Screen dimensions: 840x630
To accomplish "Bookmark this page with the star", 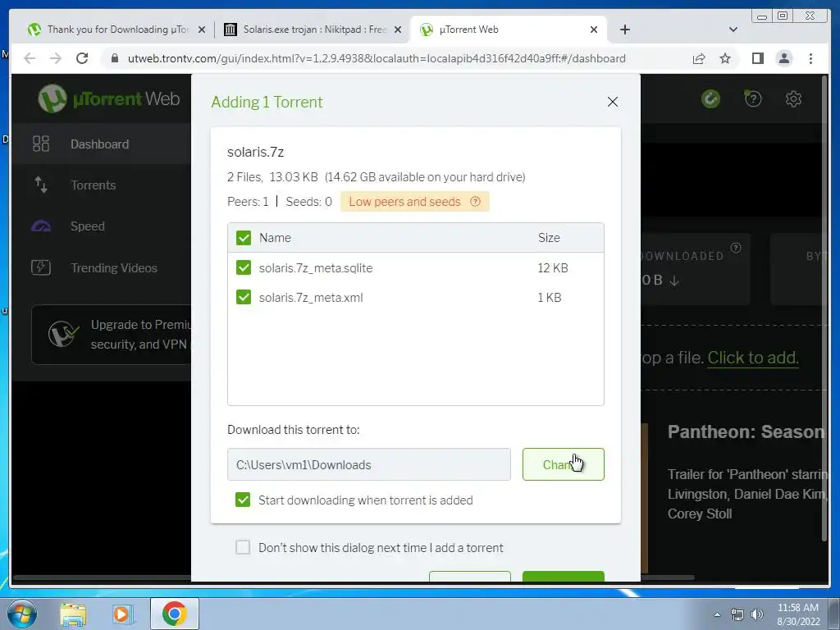I will (x=725, y=58).
